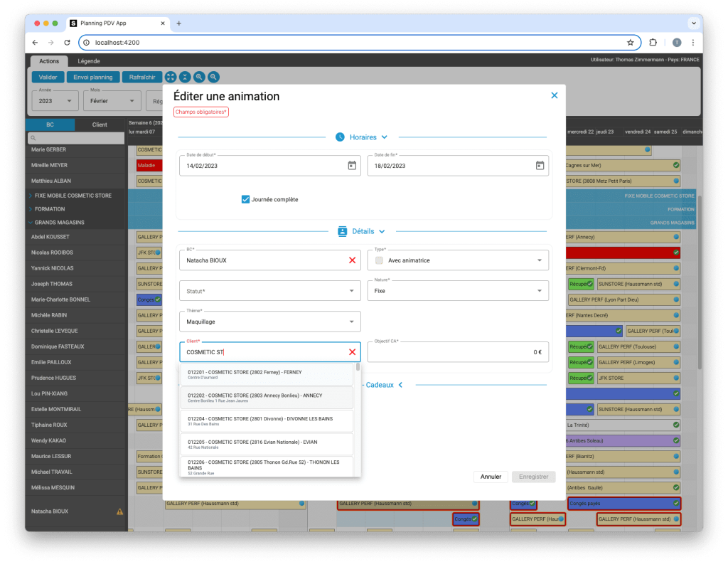Viewport: 728px width, 562px height.
Task: Enable the Avec animatrice checkbox
Action: click(379, 260)
